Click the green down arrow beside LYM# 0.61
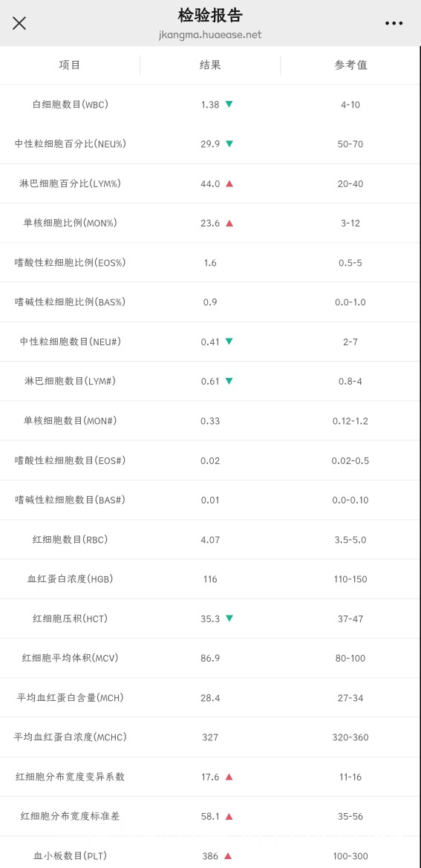 [x=229, y=381]
